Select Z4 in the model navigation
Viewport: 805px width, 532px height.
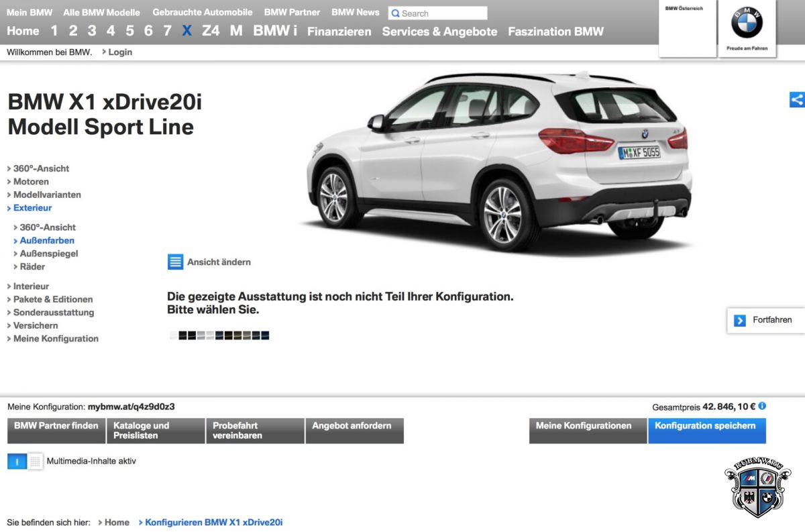pyautogui.click(x=211, y=31)
